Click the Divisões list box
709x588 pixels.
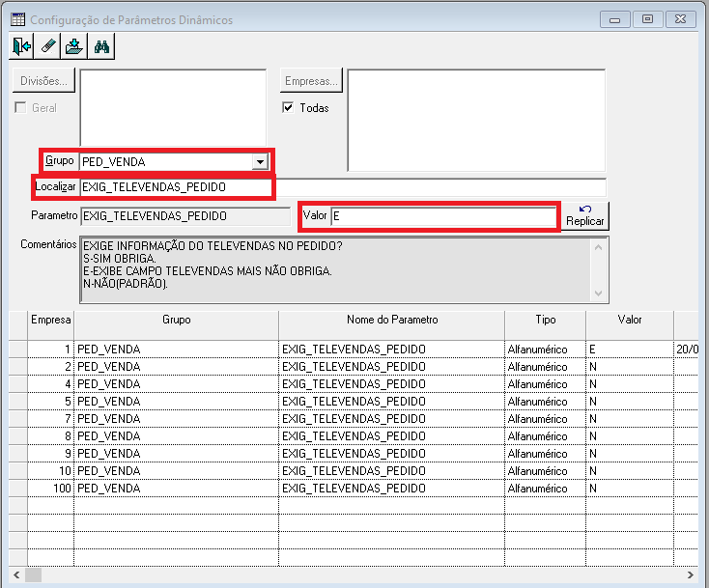point(173,107)
